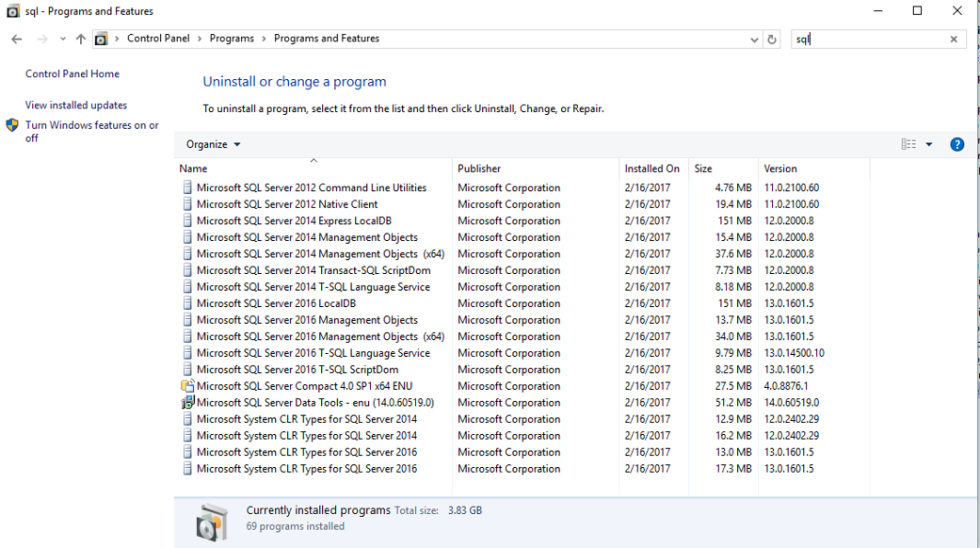The height and width of the screenshot is (548, 980).
Task: Sort the list by Name column
Action: (x=193, y=169)
